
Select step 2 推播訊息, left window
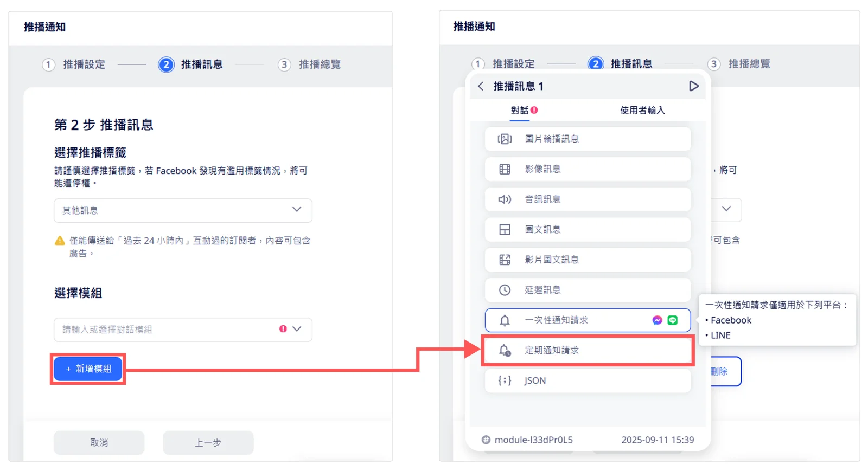[x=190, y=64]
